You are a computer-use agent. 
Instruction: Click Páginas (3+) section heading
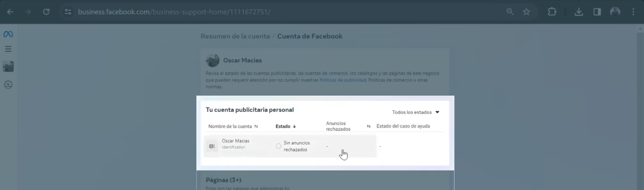pos(223,180)
